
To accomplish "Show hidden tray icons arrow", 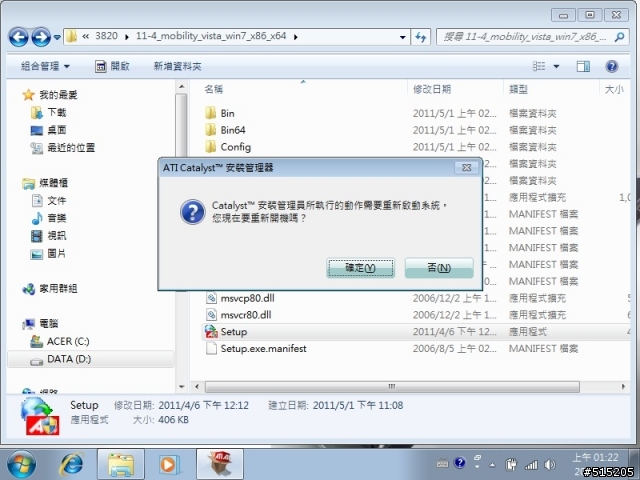I will click(x=493, y=465).
